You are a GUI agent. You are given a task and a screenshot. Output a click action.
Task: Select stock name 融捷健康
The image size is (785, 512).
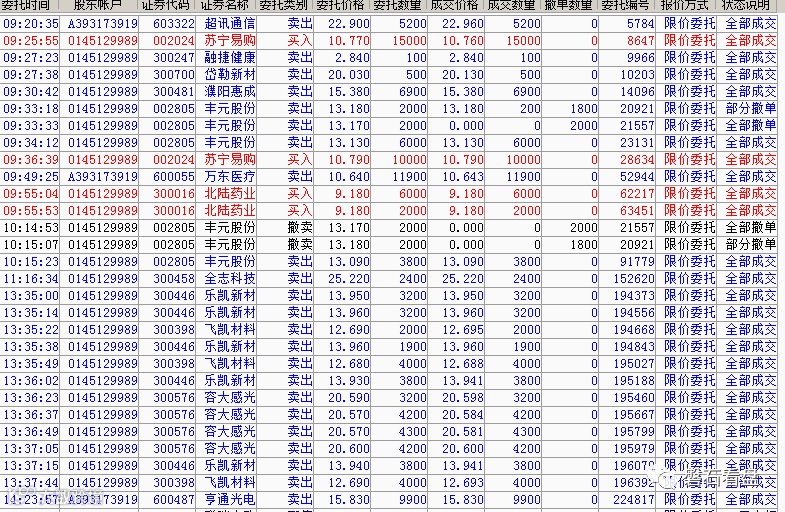pos(230,58)
